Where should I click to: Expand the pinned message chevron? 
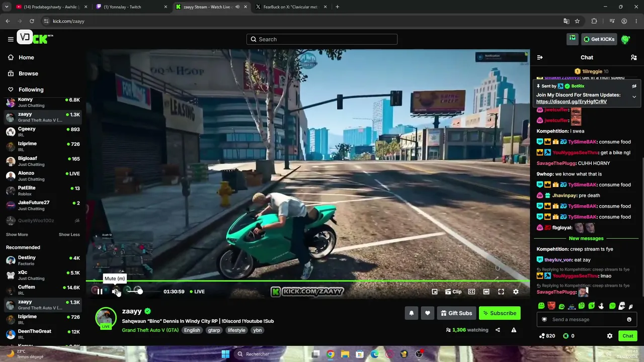pyautogui.click(x=634, y=97)
